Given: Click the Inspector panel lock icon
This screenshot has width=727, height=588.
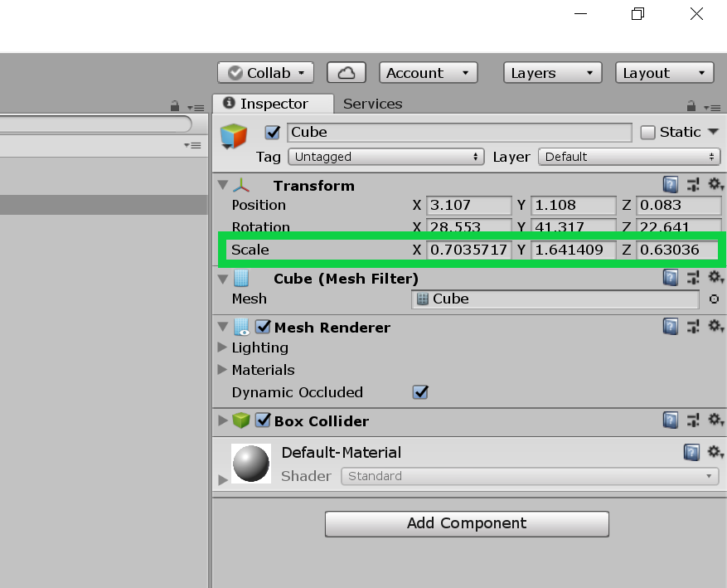Looking at the screenshot, I should tap(692, 106).
